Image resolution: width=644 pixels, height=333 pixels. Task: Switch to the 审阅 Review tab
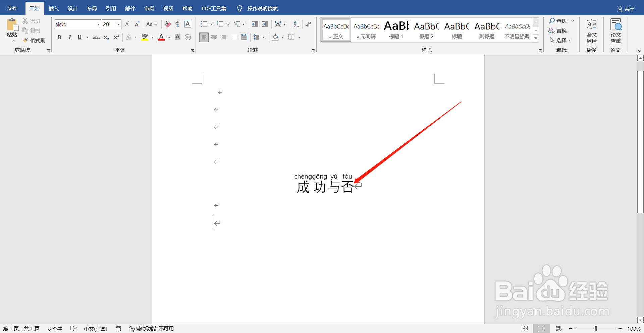tap(149, 8)
